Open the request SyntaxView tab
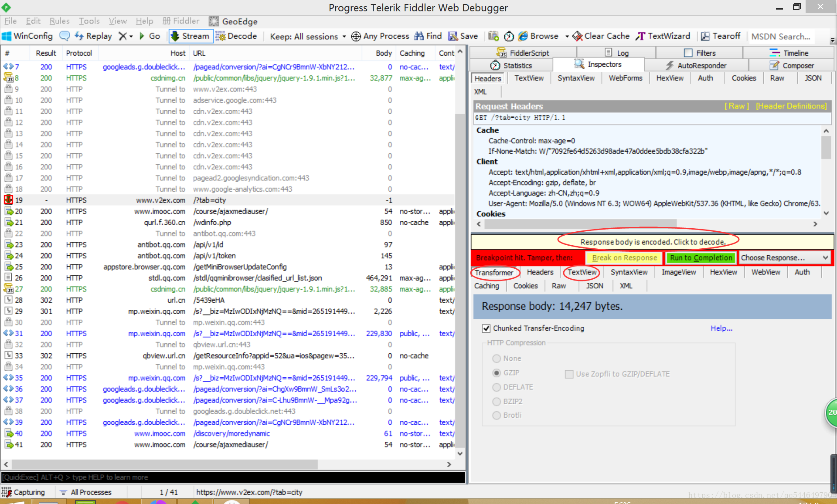The image size is (837, 504). click(x=576, y=78)
